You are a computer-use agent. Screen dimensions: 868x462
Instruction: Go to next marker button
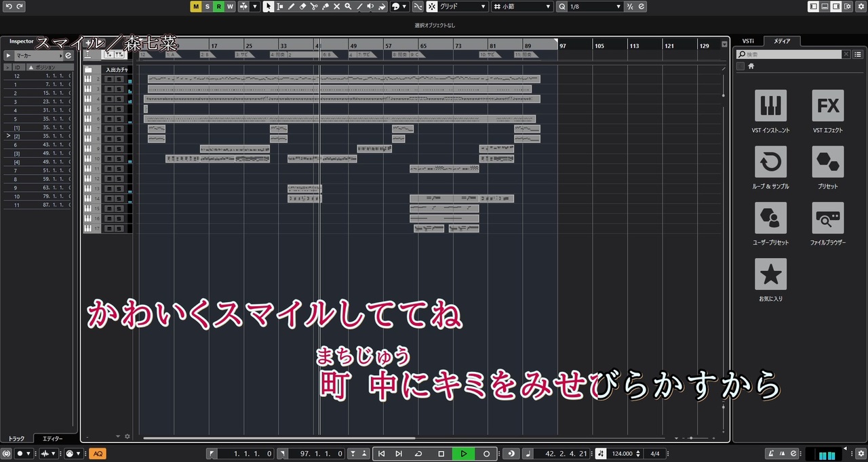pyautogui.click(x=399, y=453)
